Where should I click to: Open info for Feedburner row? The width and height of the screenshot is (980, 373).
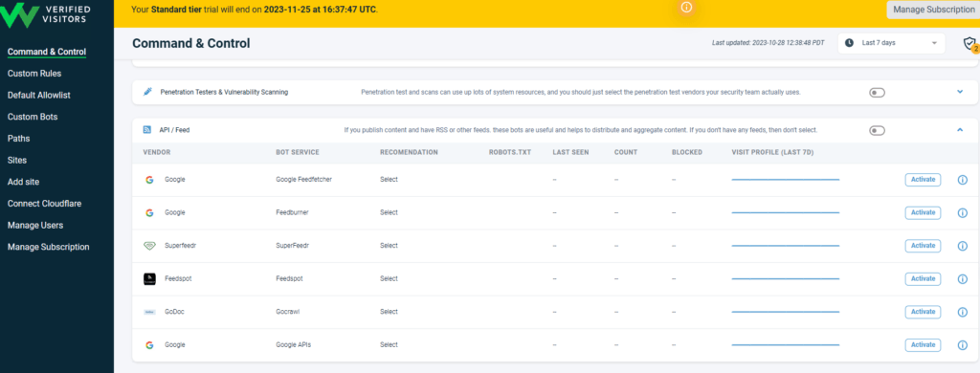pyautogui.click(x=963, y=212)
